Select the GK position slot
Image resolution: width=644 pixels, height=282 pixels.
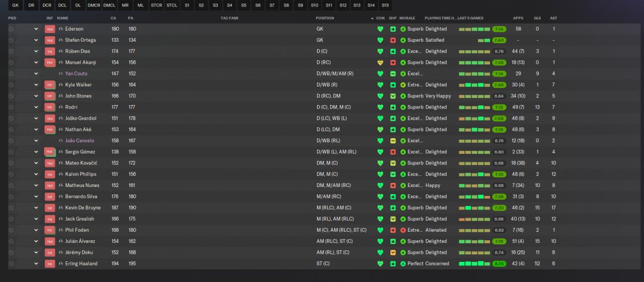[x=15, y=6]
